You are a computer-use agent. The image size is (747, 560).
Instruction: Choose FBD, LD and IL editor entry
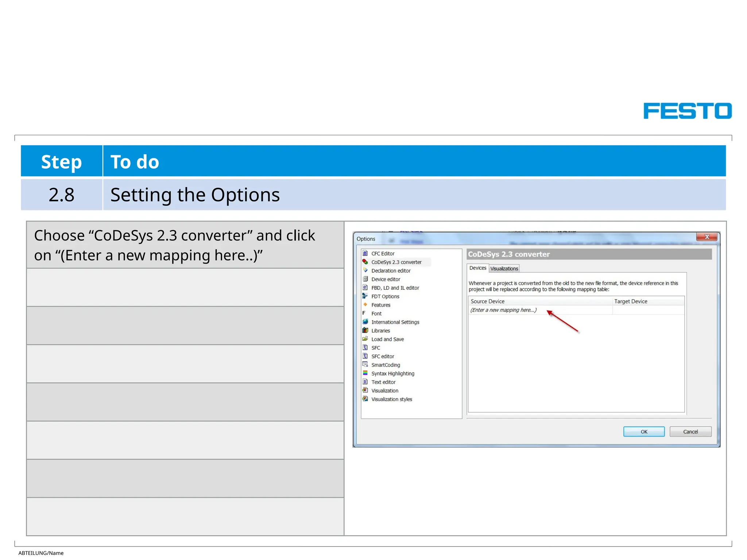click(395, 288)
